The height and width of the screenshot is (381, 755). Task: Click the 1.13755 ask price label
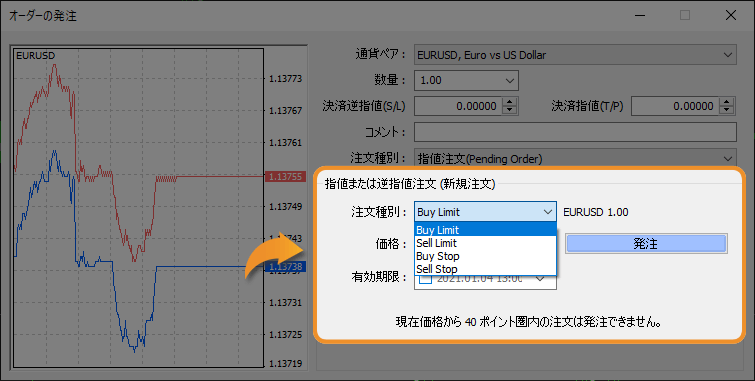tap(286, 177)
